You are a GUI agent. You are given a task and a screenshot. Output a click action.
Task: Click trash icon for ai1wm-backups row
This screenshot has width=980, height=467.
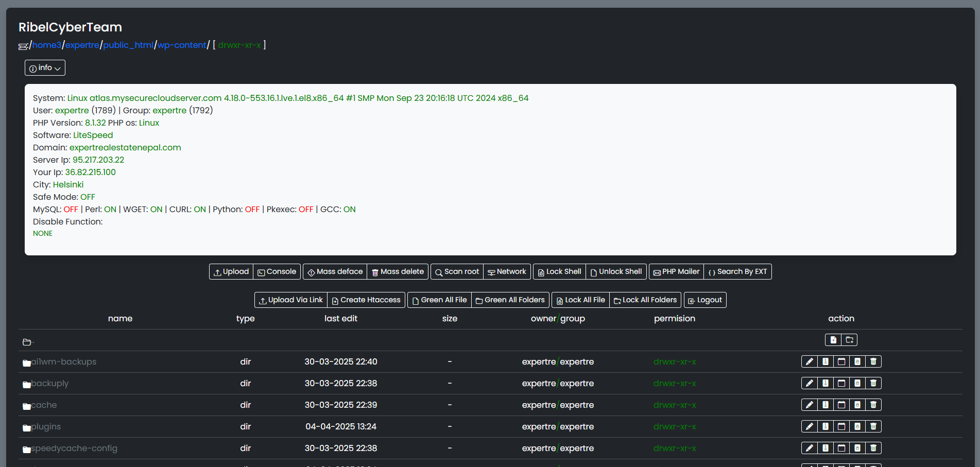(873, 361)
